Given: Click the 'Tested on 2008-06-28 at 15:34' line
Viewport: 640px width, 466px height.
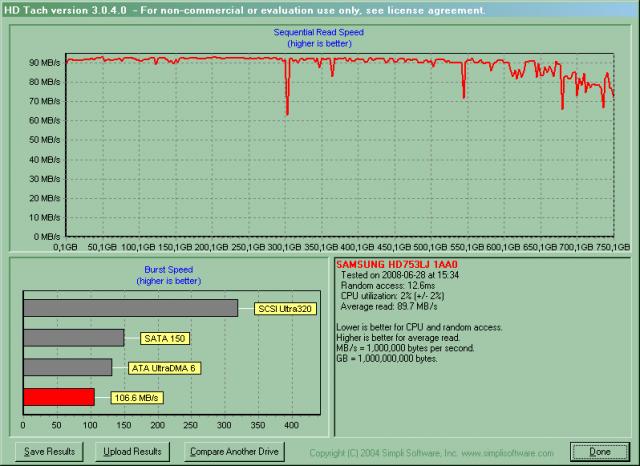Looking at the screenshot, I should point(400,275).
